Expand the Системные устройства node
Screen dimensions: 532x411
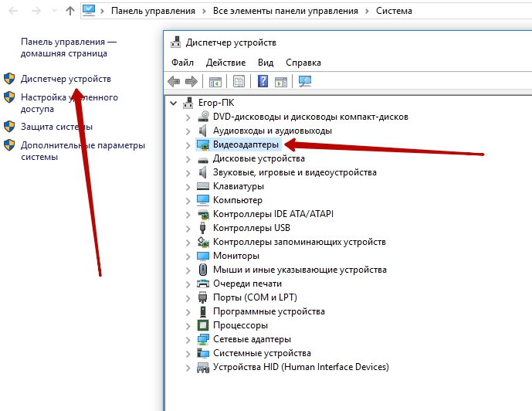[188, 354]
